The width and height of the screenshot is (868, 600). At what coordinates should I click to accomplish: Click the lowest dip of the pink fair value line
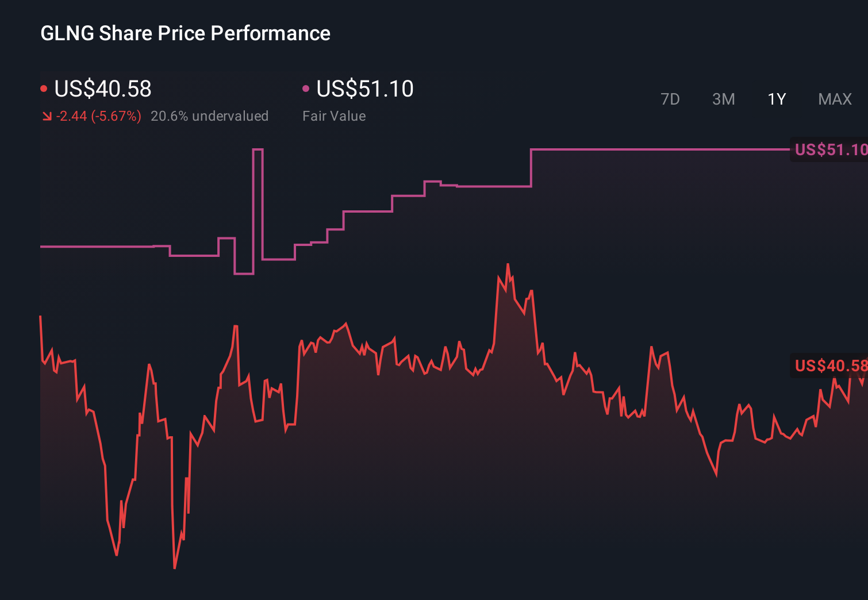pos(244,274)
